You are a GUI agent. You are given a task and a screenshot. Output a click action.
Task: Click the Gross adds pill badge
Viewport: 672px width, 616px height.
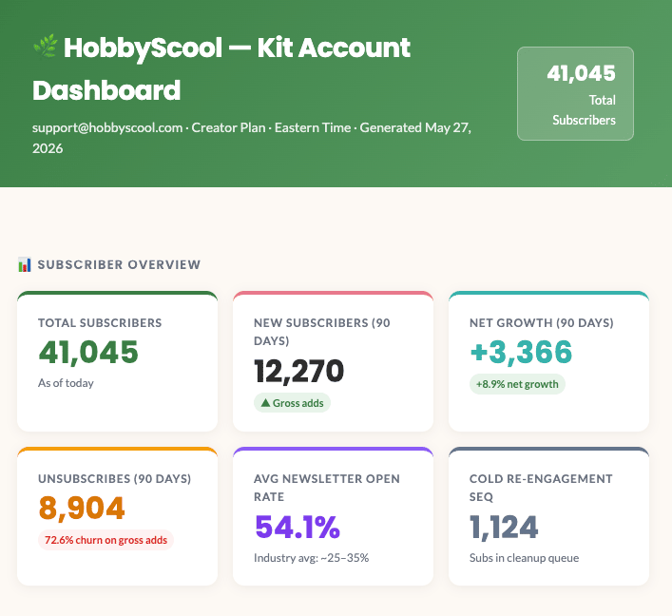(292, 403)
